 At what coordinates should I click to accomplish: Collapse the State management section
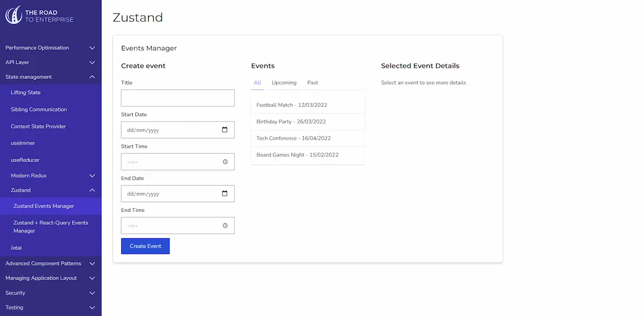92,77
